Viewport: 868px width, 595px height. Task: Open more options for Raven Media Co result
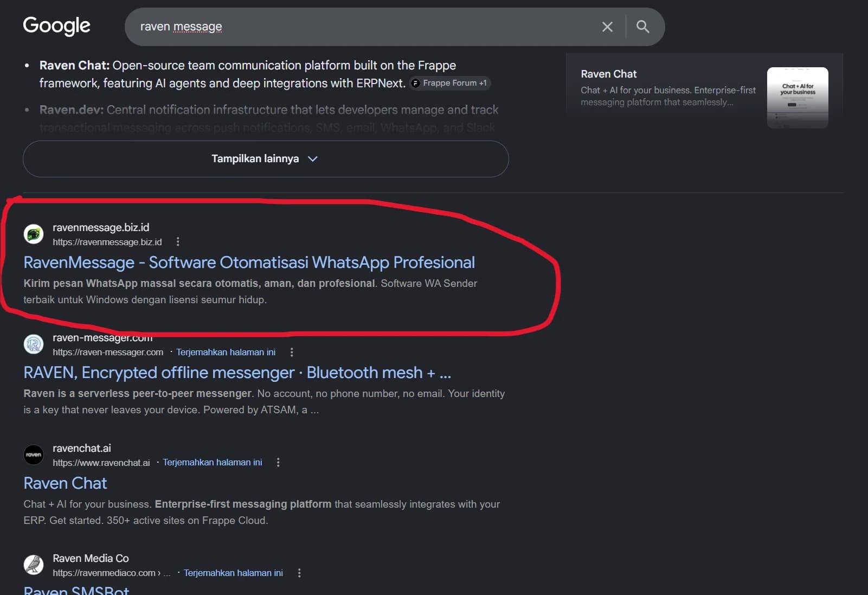(x=299, y=573)
